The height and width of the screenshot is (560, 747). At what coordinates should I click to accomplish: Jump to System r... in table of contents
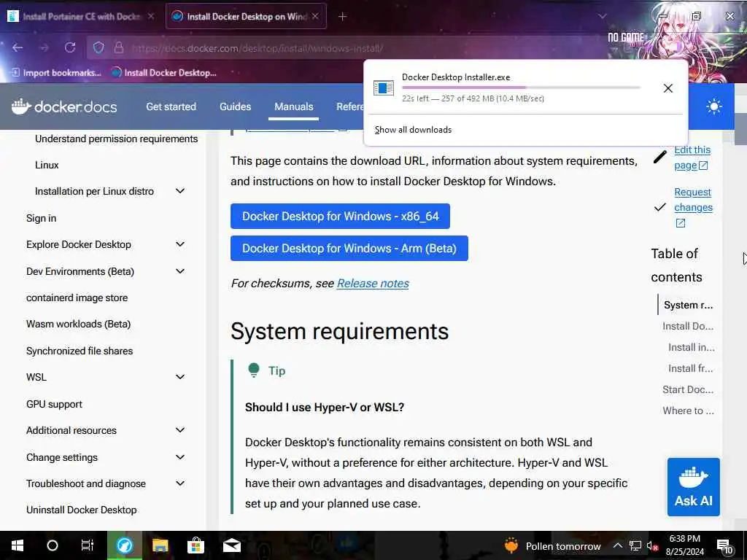coord(689,305)
